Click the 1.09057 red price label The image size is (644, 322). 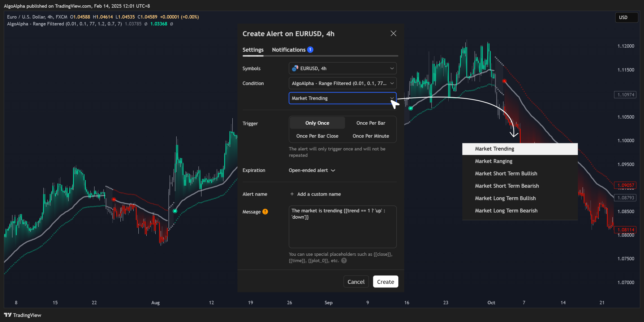click(626, 185)
